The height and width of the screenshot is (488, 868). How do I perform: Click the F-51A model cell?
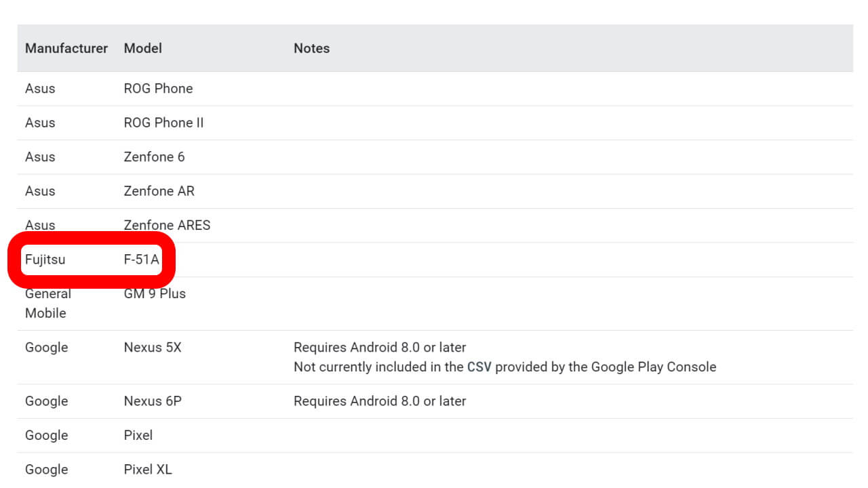click(141, 260)
